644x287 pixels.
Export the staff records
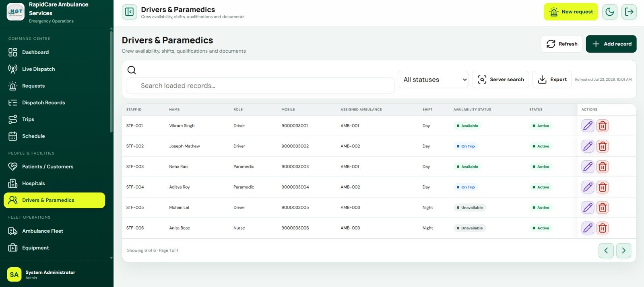[x=552, y=80]
